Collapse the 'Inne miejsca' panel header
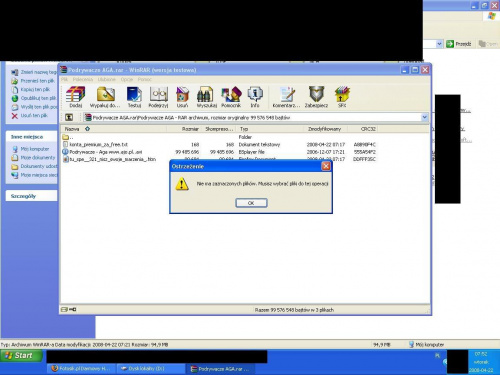 [x=31, y=136]
